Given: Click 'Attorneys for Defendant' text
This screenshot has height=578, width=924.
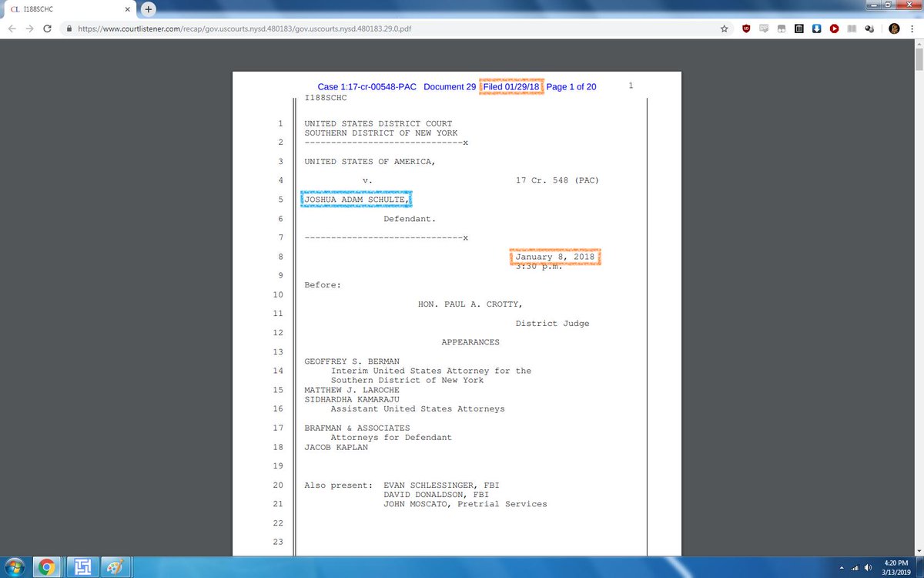Looking at the screenshot, I should click(x=391, y=438).
